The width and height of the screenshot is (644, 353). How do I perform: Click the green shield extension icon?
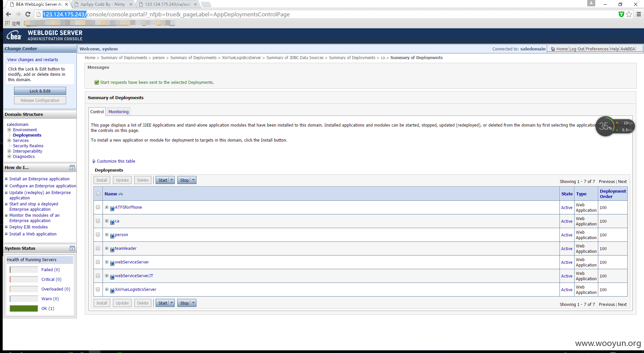click(x=621, y=14)
